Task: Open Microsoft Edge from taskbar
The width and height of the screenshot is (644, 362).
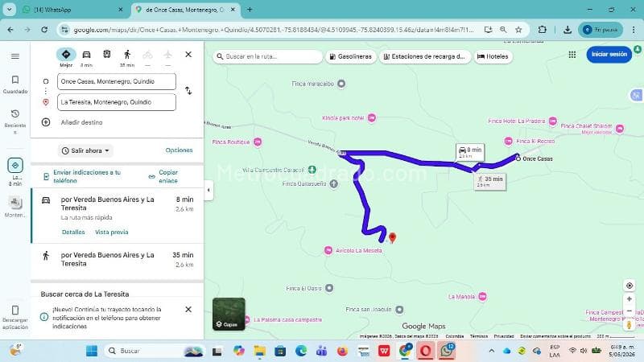Action: (301, 351)
